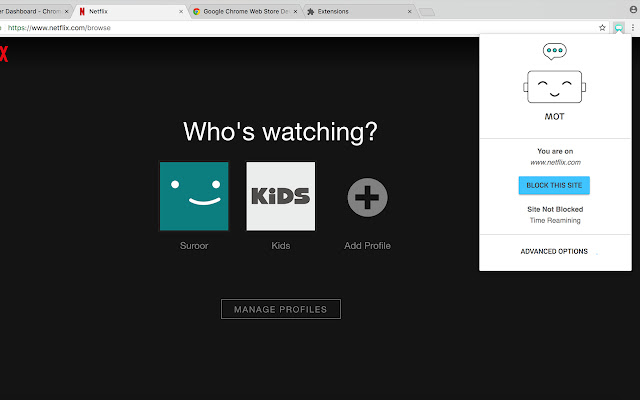Open ADVANCED OPTIONS in MOT popup
This screenshot has height=400, width=640.
click(x=554, y=251)
